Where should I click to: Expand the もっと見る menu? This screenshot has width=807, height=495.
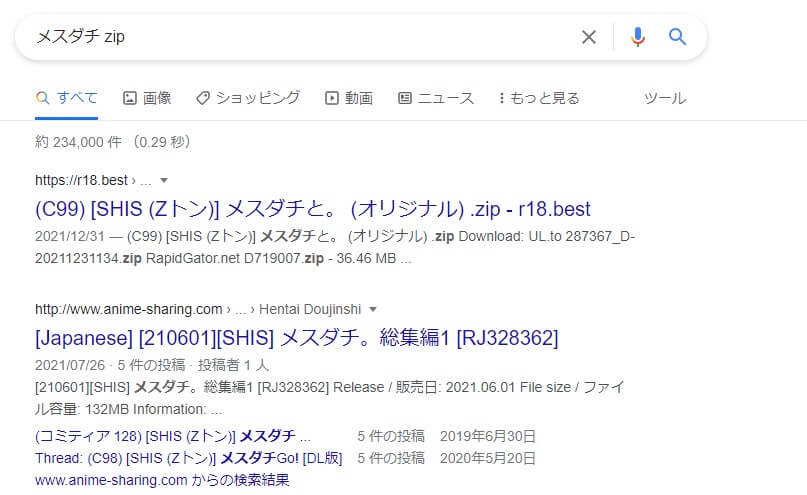pos(539,98)
